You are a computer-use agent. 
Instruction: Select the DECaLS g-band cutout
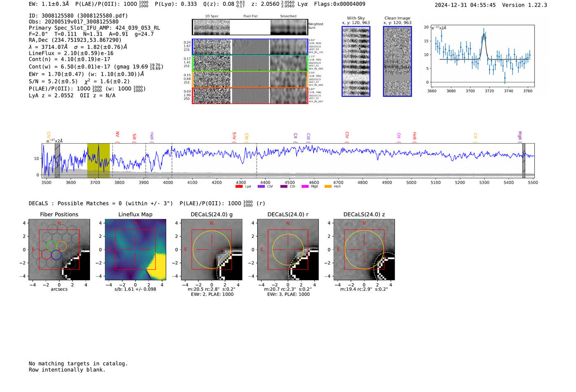coord(212,250)
